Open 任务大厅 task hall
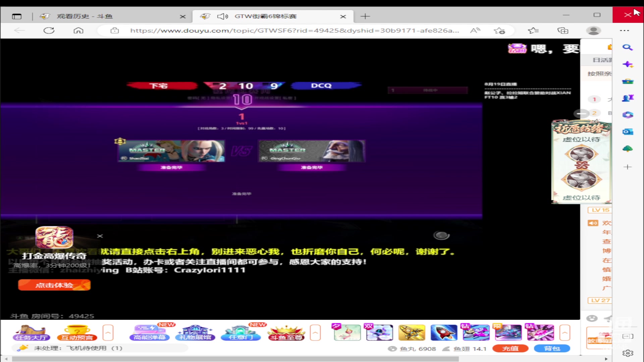Viewport: 644px width, 362px height. point(31,333)
